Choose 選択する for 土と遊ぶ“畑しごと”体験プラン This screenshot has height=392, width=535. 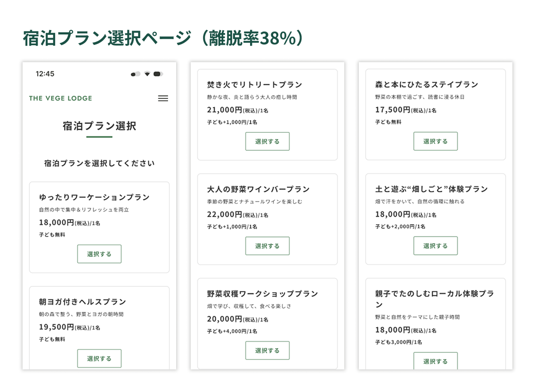tap(436, 246)
